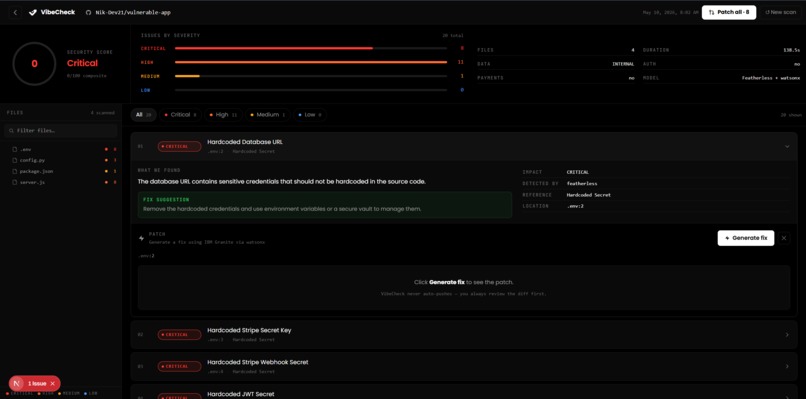
Task: Click the FIX SUGGESTION heading
Action: (x=166, y=199)
